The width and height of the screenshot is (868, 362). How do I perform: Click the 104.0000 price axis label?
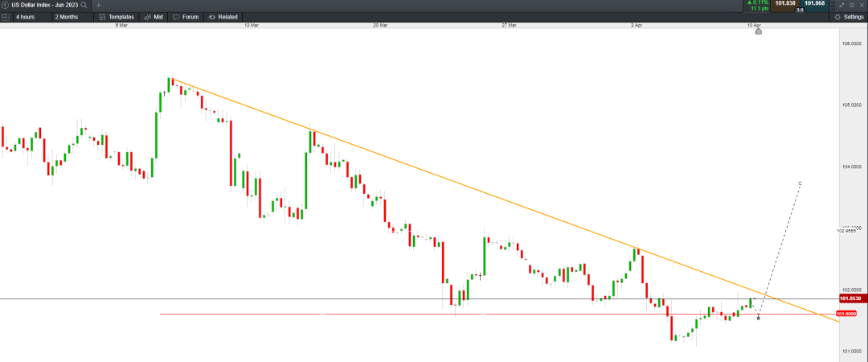pos(853,167)
